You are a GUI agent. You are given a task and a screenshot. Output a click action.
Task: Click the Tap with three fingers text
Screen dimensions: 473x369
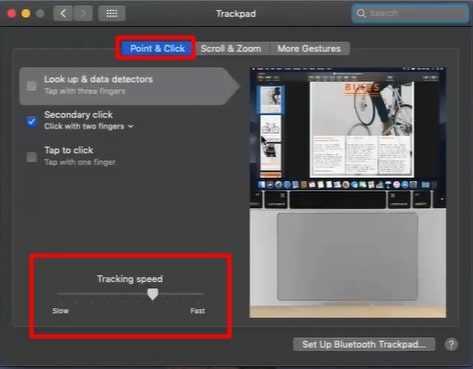pyautogui.click(x=85, y=91)
